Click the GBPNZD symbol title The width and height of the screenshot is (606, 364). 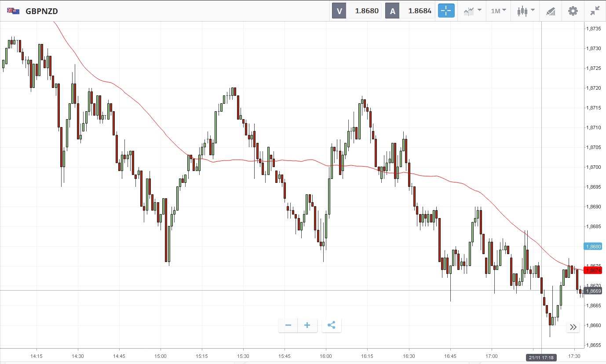pos(42,11)
